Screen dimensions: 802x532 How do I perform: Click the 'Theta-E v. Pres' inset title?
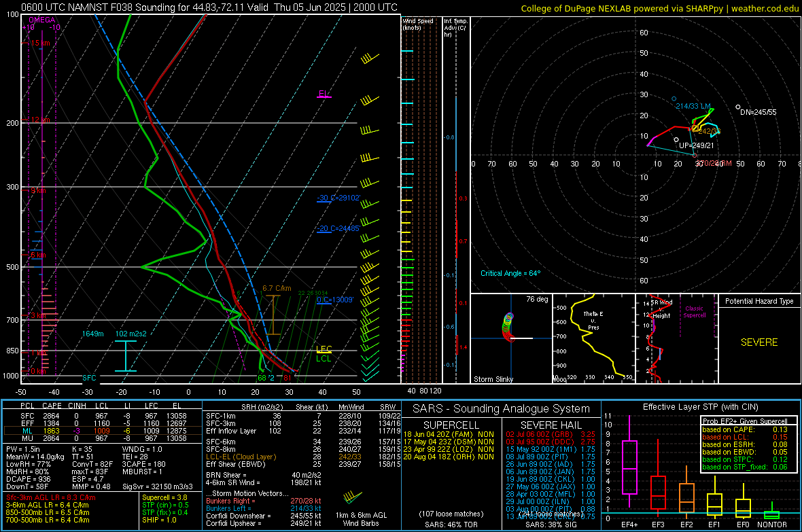tap(593, 320)
